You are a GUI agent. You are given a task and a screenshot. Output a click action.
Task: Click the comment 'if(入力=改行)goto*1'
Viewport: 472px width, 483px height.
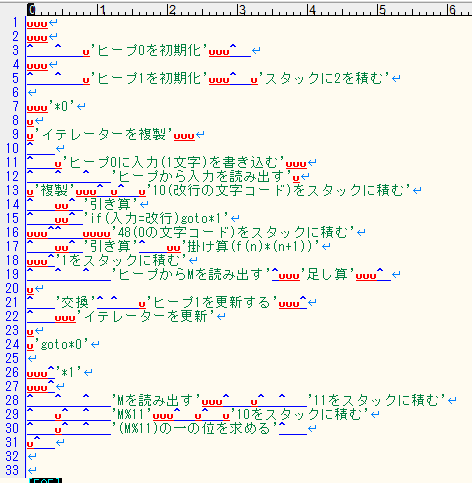pos(157,219)
